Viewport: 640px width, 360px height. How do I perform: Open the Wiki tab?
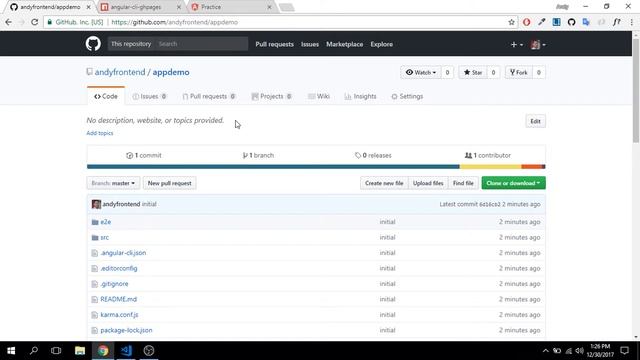pos(319,96)
